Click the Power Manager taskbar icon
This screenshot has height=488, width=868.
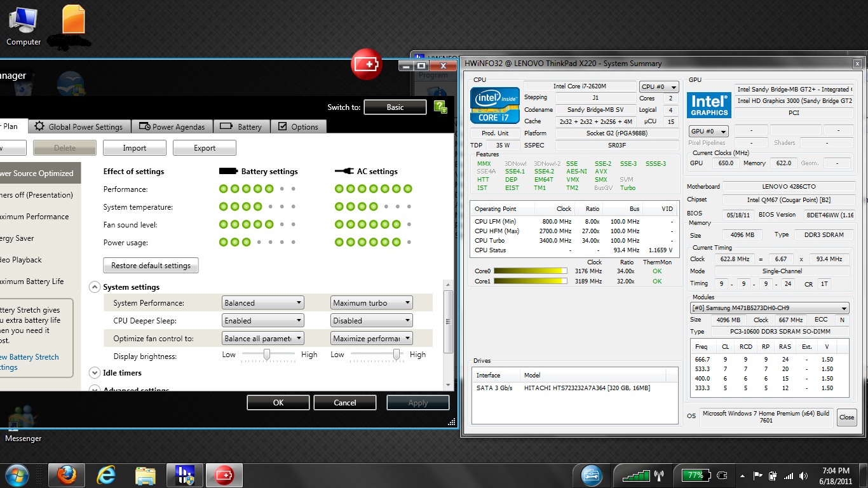click(x=224, y=475)
